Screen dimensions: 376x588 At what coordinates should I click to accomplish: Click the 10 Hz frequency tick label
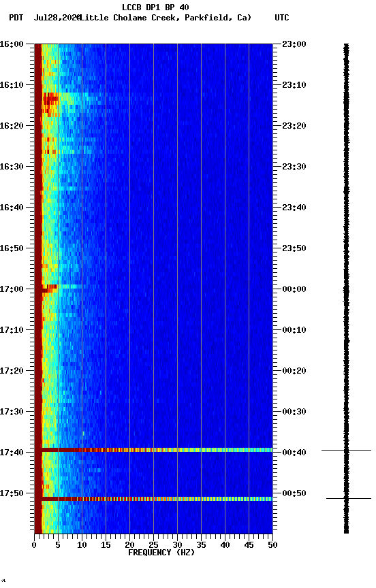pos(82,545)
